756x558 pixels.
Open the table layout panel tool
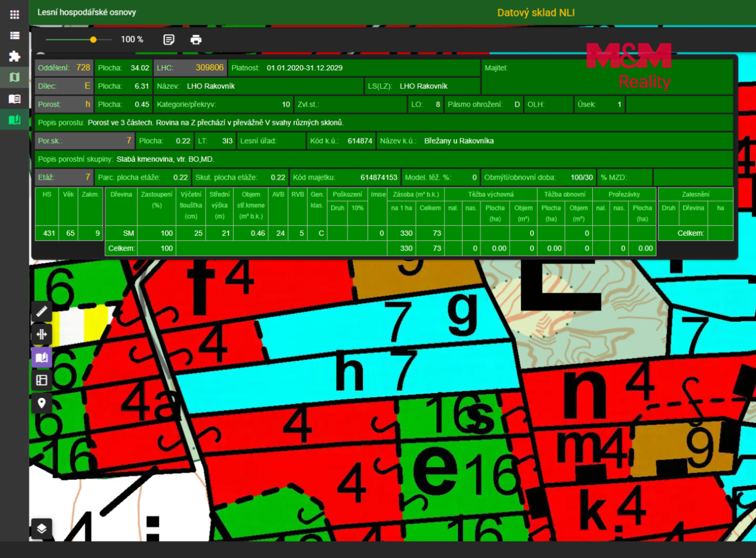coord(42,380)
